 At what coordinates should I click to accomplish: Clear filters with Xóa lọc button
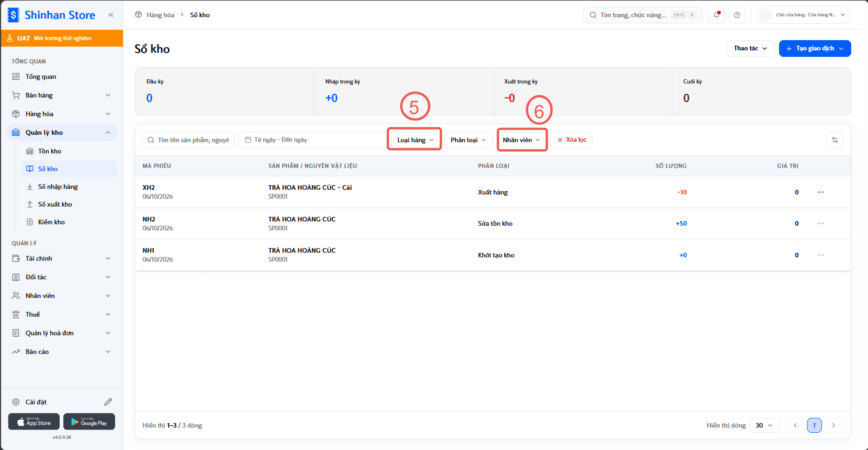pos(572,140)
